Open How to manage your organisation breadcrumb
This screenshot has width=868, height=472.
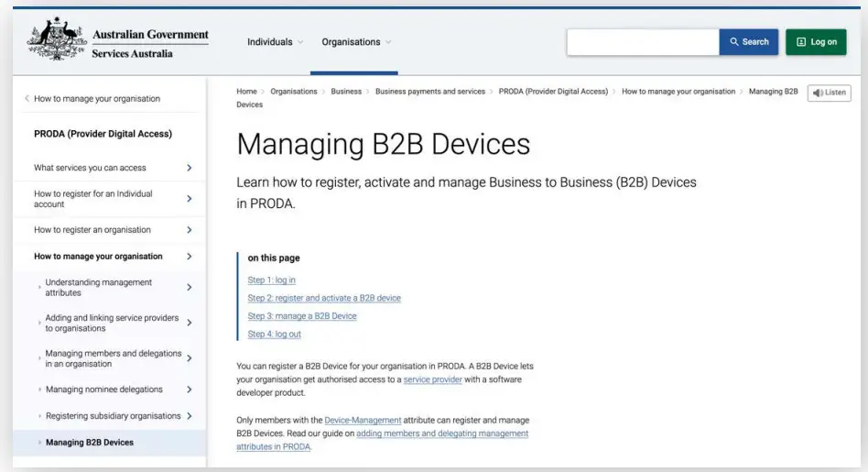pos(678,92)
